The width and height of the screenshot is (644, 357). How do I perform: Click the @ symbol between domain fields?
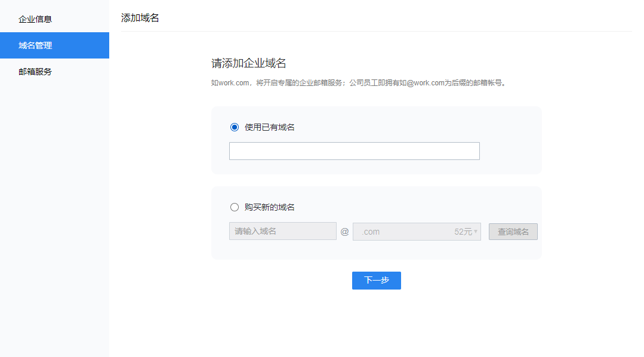(344, 232)
